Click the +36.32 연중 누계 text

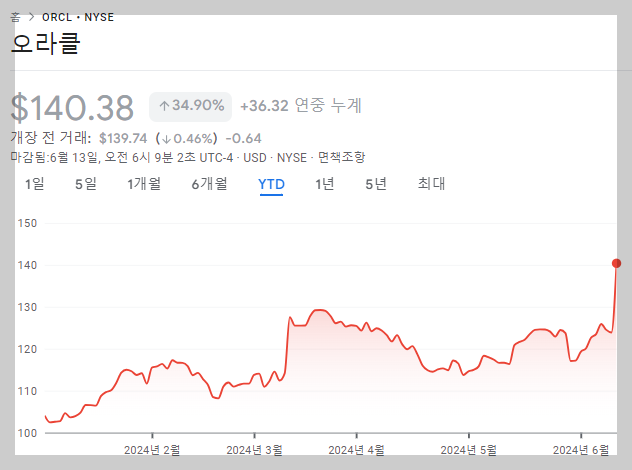pos(301,106)
